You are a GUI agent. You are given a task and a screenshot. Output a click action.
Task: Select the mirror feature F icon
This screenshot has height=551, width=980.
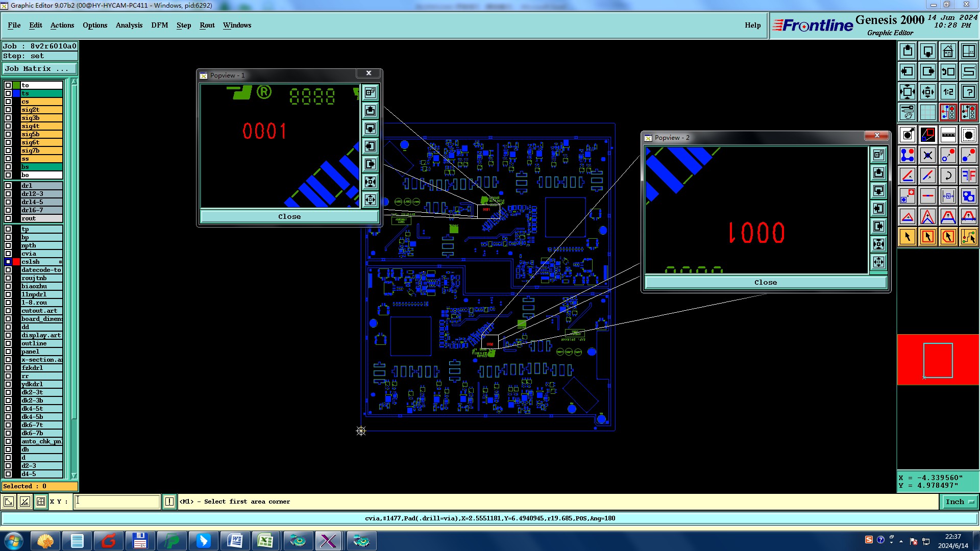tap(969, 176)
